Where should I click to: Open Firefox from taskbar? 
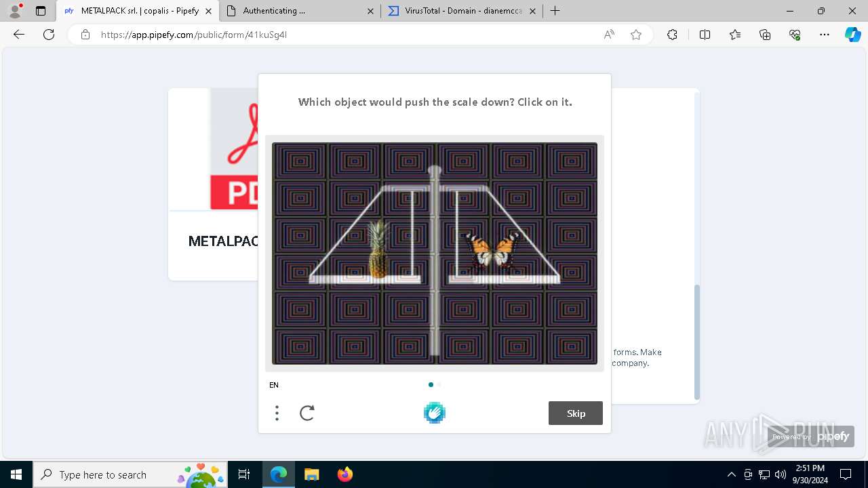345,474
